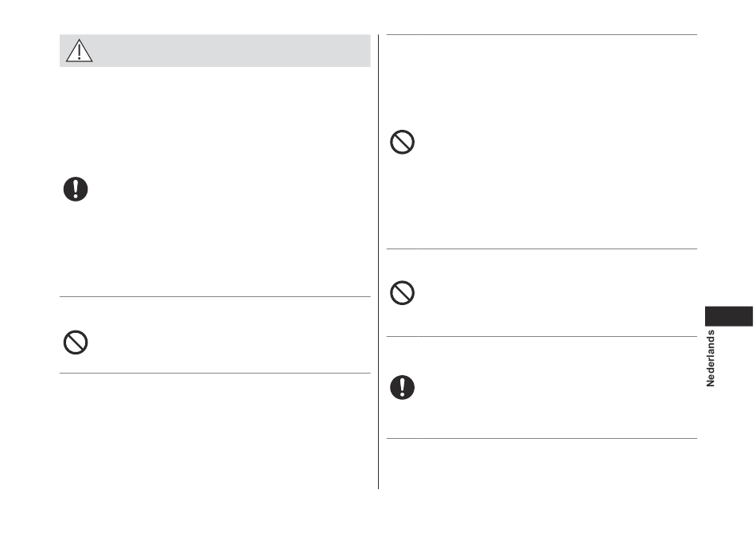
Task: Click the rule directly above right-column exclamation icon
Action: click(542, 336)
